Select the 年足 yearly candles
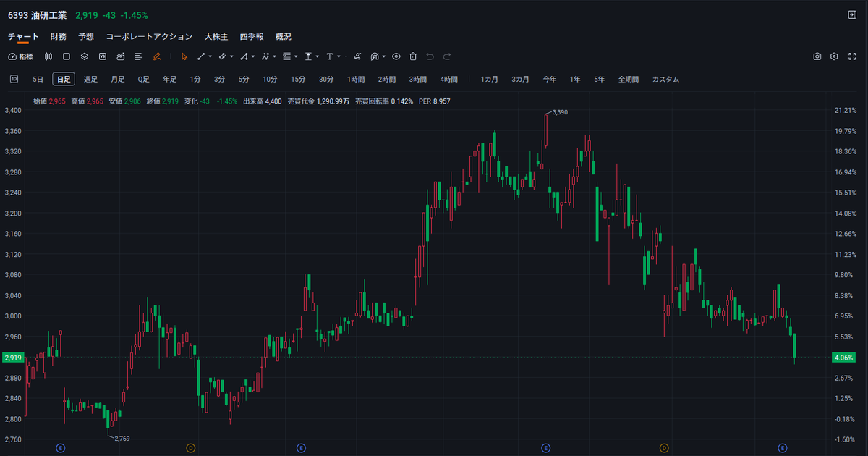 [x=170, y=80]
